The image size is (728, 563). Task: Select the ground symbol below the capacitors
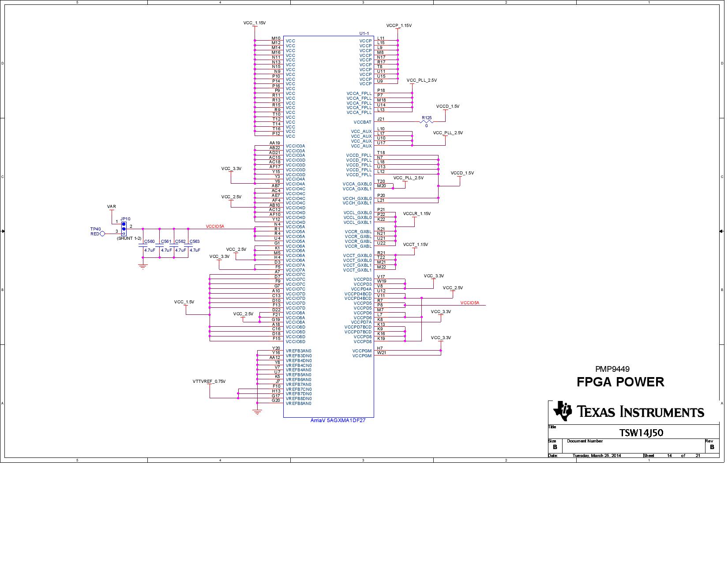142,265
